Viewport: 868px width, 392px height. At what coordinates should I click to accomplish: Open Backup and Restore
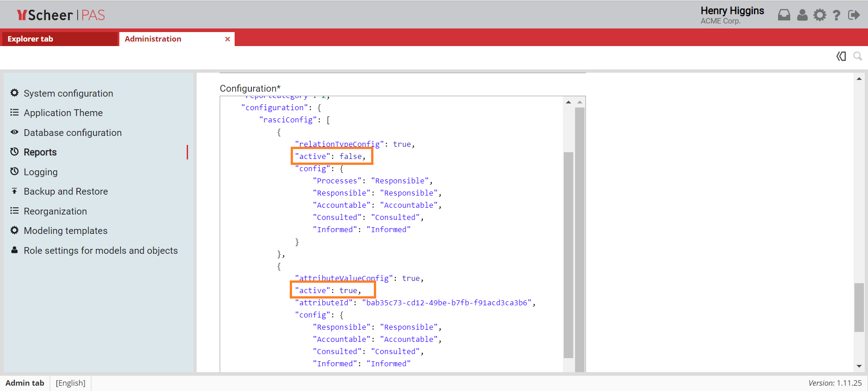pos(66,191)
